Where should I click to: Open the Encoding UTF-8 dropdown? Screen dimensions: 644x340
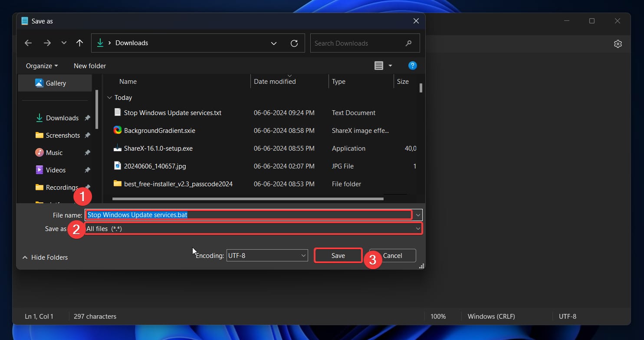tap(266, 256)
